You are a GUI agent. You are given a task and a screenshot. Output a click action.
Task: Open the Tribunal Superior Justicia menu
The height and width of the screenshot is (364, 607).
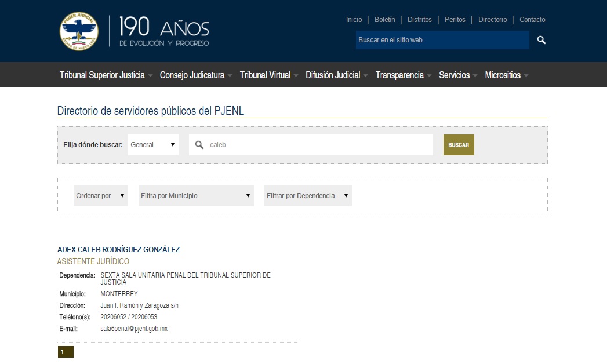[x=106, y=75]
